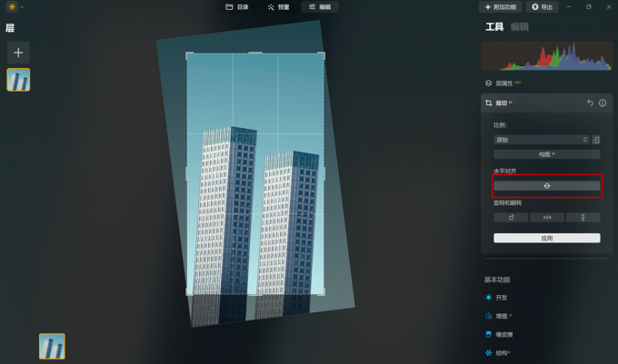The width and height of the screenshot is (618, 364).
Task: Switch to the 编辑 edits tab in panel
Action: point(520,27)
